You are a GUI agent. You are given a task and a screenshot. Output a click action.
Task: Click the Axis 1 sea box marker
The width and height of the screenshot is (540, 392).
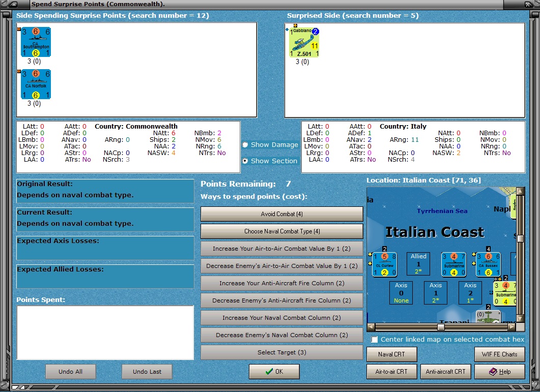point(436,293)
